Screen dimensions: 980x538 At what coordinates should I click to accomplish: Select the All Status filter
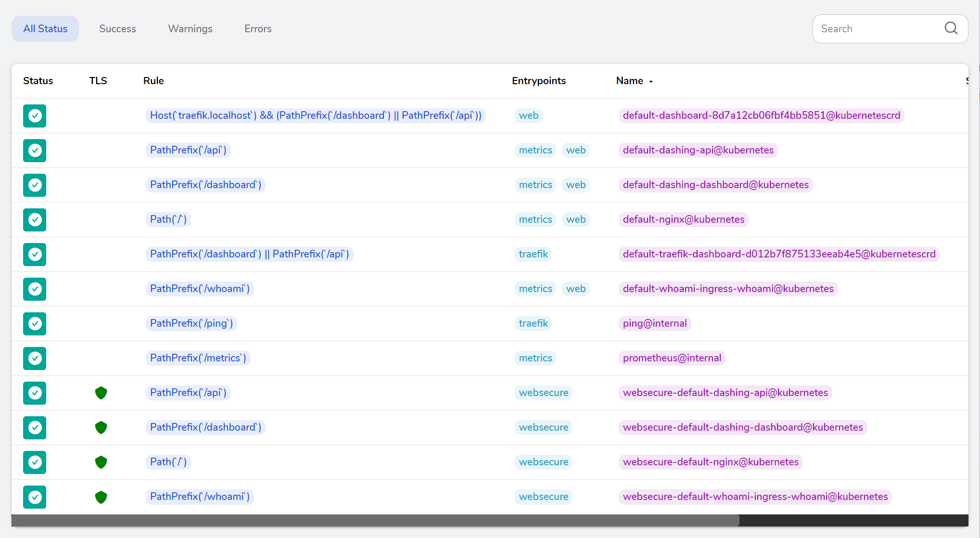pyautogui.click(x=45, y=29)
